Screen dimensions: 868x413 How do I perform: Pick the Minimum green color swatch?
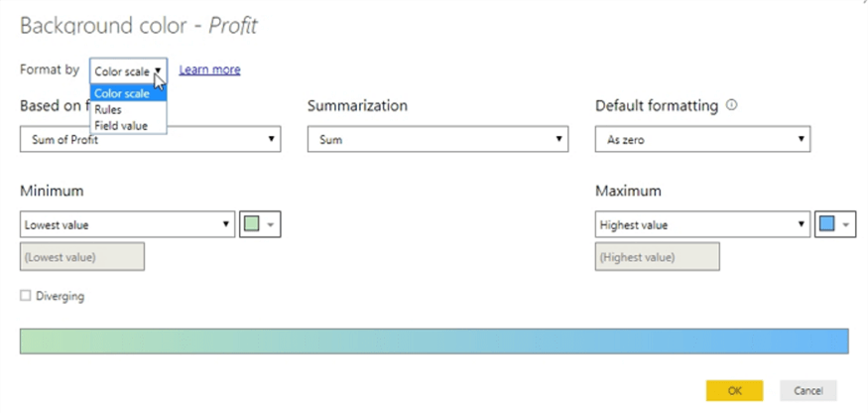[252, 225]
